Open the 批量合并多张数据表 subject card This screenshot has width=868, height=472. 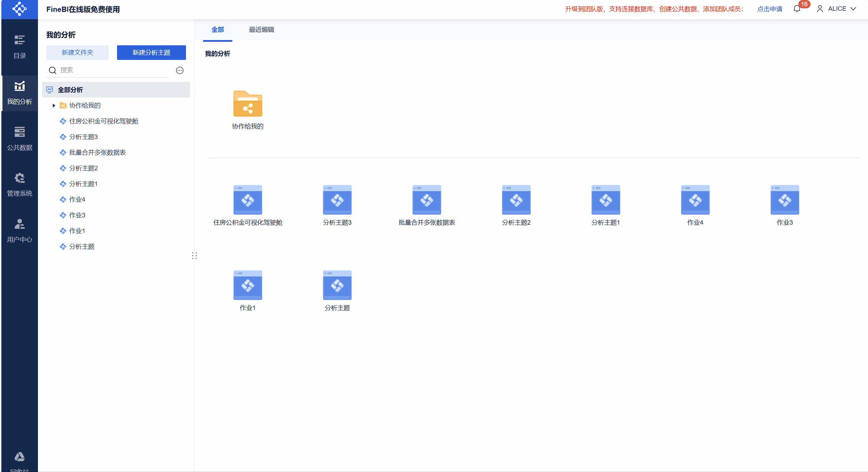[427, 205]
